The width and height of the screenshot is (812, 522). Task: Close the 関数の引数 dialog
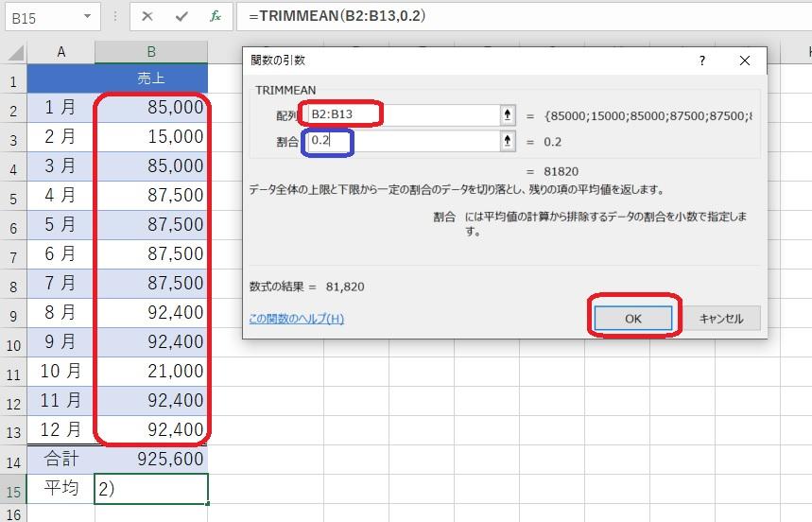[x=745, y=61]
